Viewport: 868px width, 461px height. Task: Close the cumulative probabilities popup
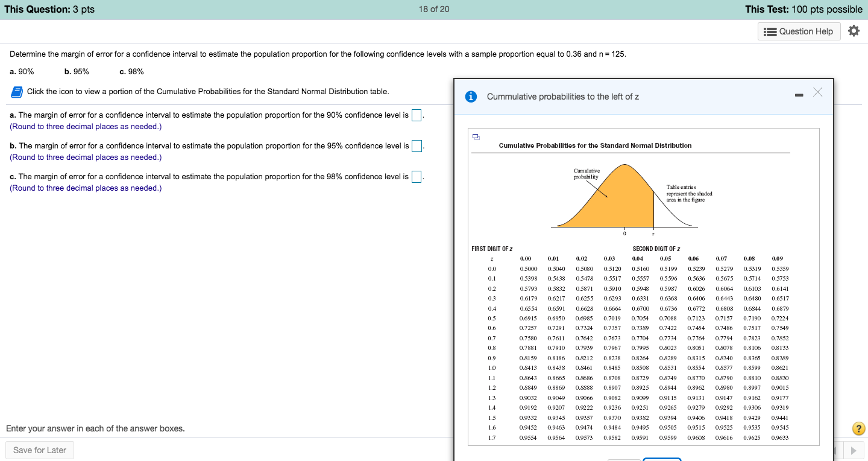[x=817, y=92]
